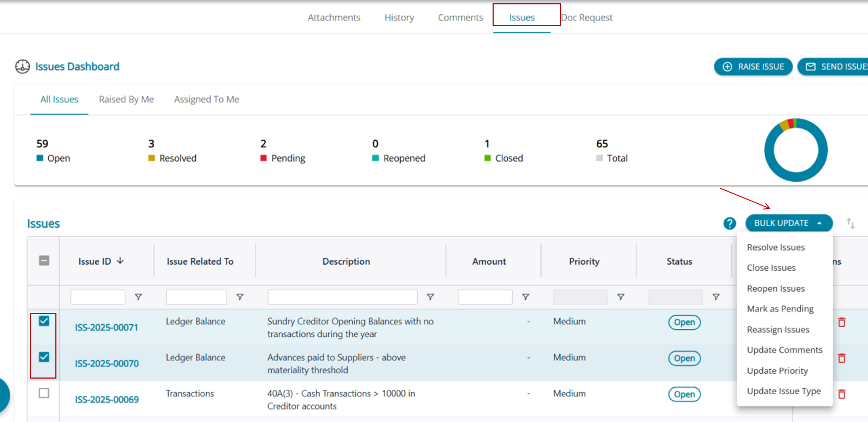
Task: Click the Description filter text field
Action: pos(342,297)
